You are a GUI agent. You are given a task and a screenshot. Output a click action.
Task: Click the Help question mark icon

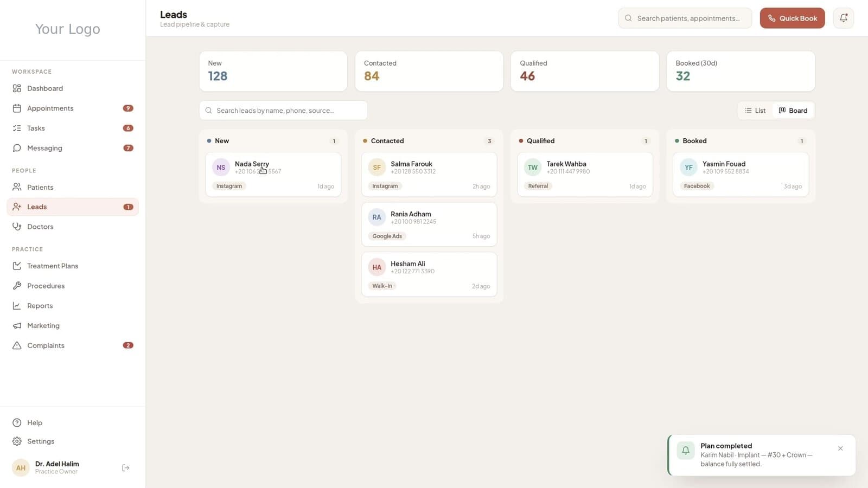click(x=17, y=423)
